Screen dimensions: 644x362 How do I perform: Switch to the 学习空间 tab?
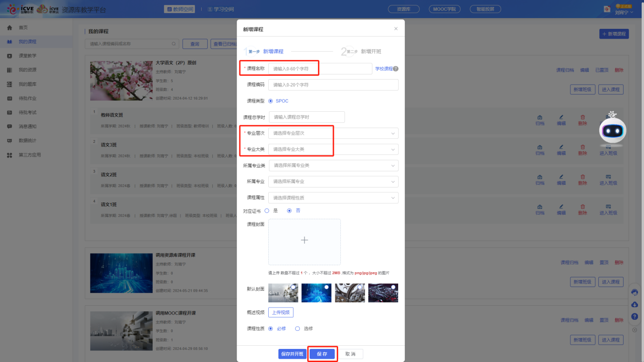[221, 9]
